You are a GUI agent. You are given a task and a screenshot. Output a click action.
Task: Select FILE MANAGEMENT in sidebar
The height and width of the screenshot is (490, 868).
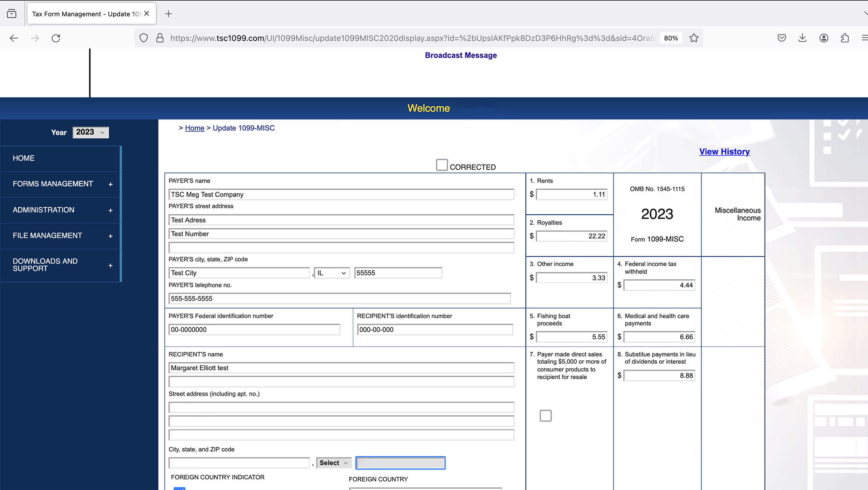(60, 236)
